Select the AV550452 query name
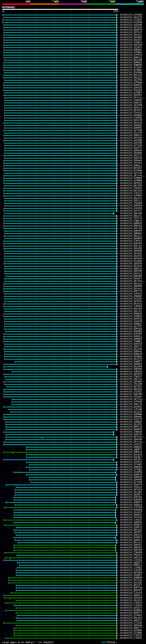146x644 pixels. (8, 8)
